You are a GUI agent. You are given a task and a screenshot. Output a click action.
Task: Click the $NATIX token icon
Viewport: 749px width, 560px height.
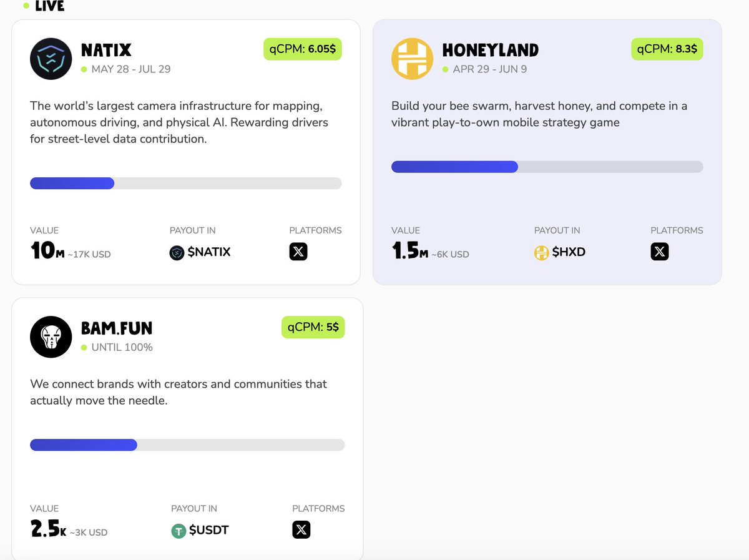click(177, 252)
